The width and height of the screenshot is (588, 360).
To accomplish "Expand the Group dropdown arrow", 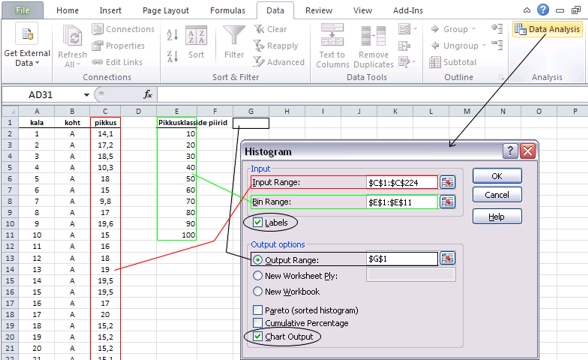I will click(474, 29).
